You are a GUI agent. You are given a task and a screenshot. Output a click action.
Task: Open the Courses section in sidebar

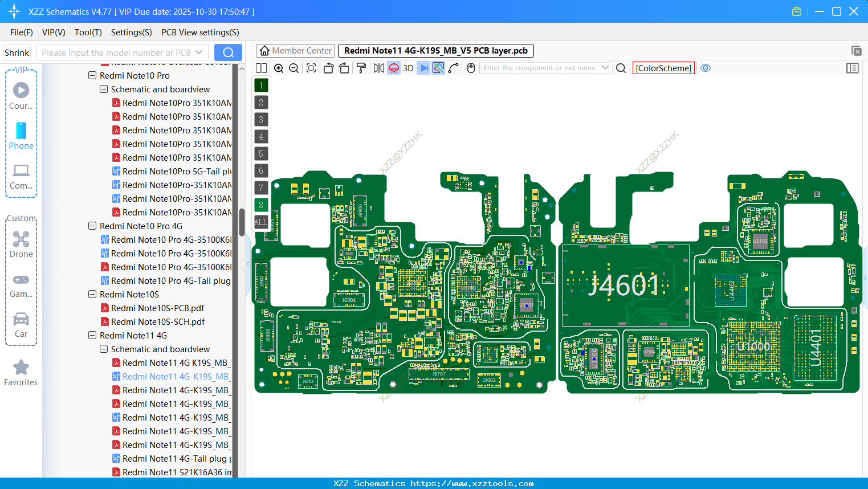(21, 96)
